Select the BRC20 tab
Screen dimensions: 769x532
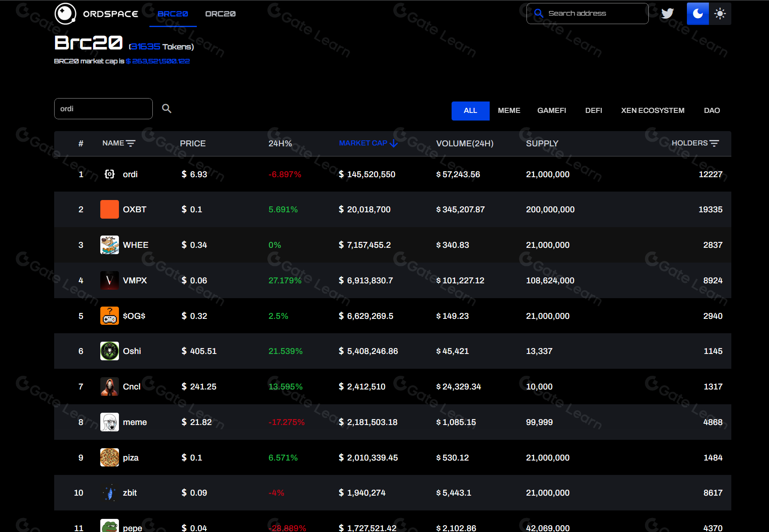[173, 14]
